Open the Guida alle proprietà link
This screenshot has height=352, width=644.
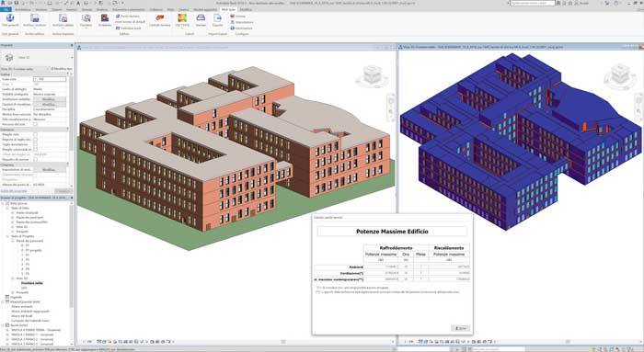pyautogui.click(x=14, y=191)
